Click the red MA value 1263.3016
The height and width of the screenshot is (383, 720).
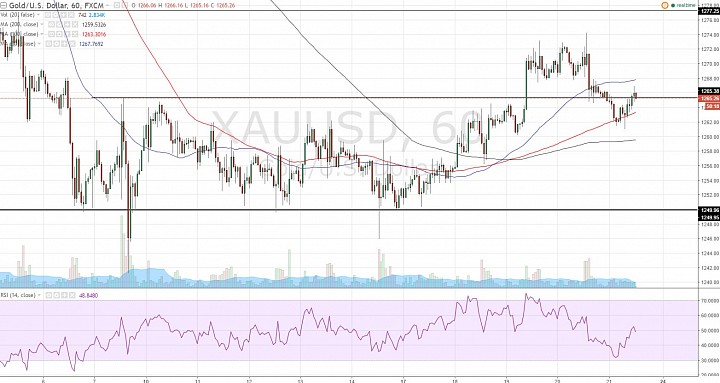tap(94, 34)
